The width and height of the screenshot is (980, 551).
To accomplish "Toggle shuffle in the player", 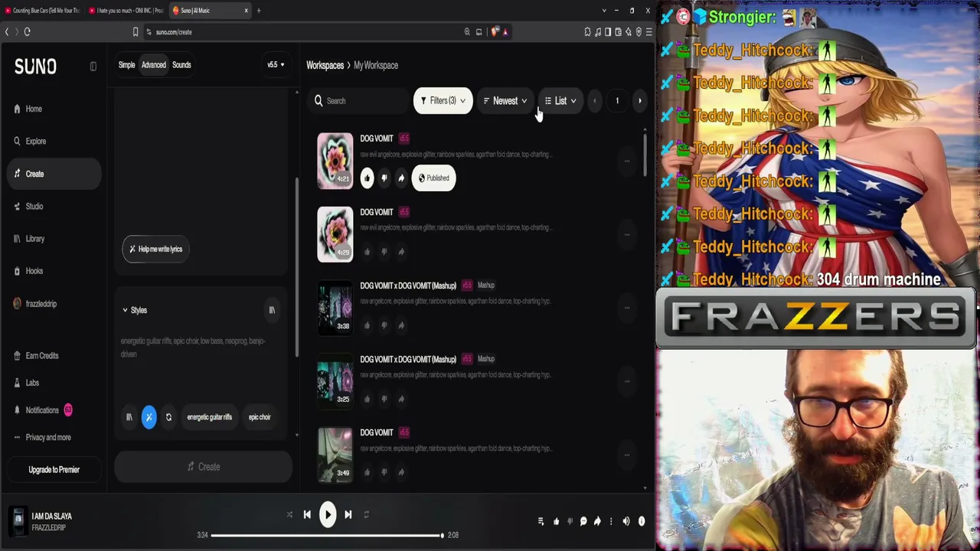I will click(x=289, y=515).
